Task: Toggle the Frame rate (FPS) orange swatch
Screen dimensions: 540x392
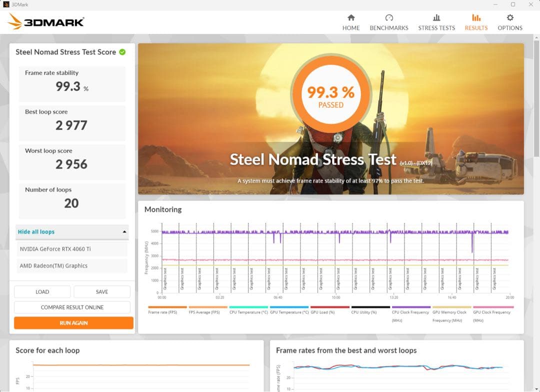Action: coord(167,307)
